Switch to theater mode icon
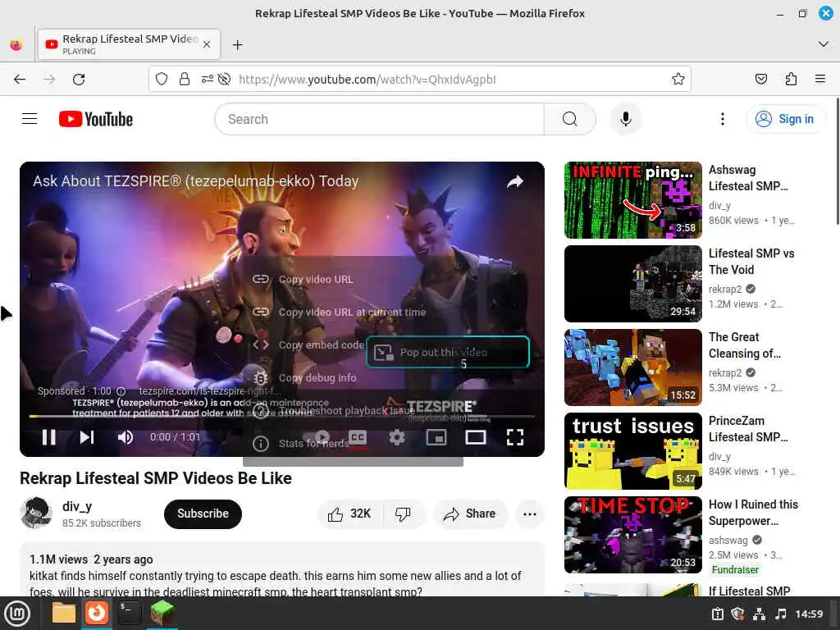Viewport: 840px width, 630px height. (x=476, y=438)
